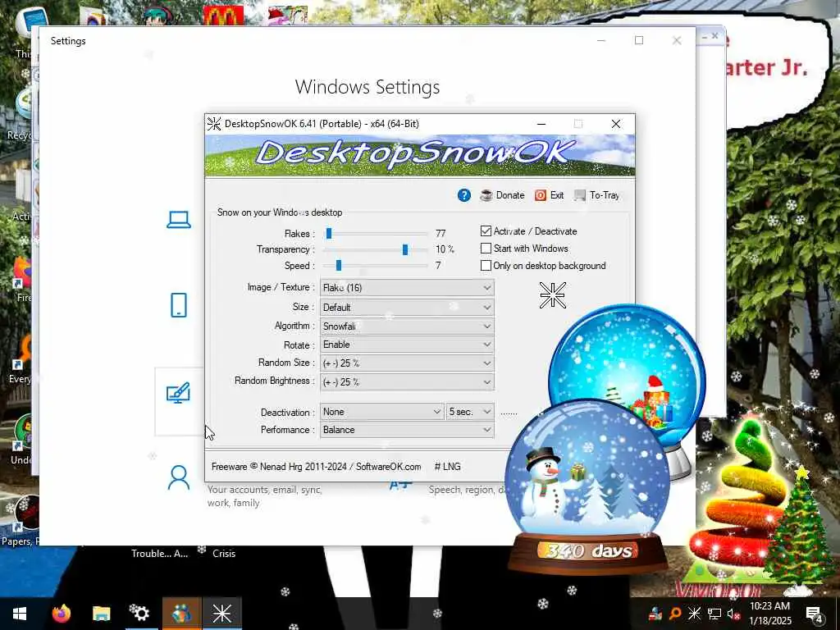Click the snowman snow globe countdown widget
Viewport: 840px width, 630px height.
587,485
